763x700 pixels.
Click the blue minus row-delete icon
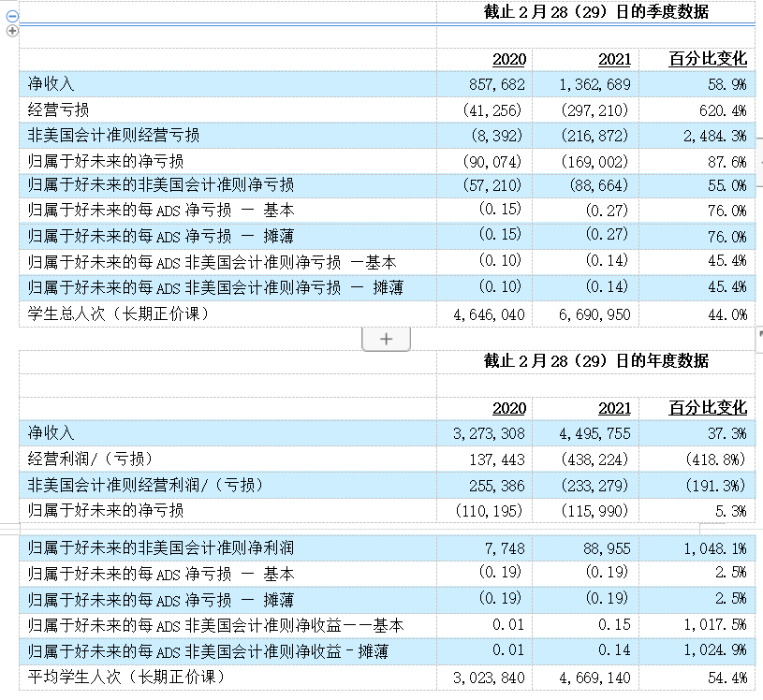[x=12, y=16]
